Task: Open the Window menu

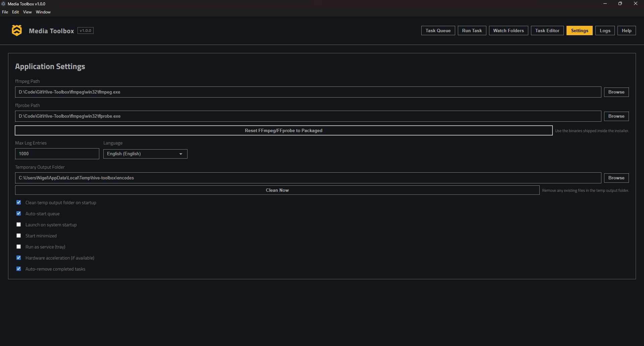Action: (43, 12)
